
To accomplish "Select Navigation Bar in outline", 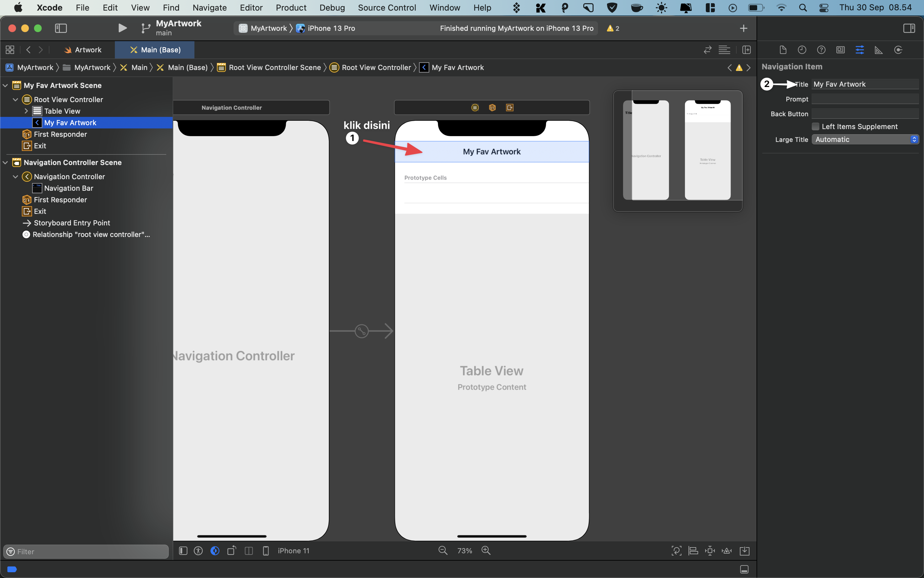I will 69,188.
